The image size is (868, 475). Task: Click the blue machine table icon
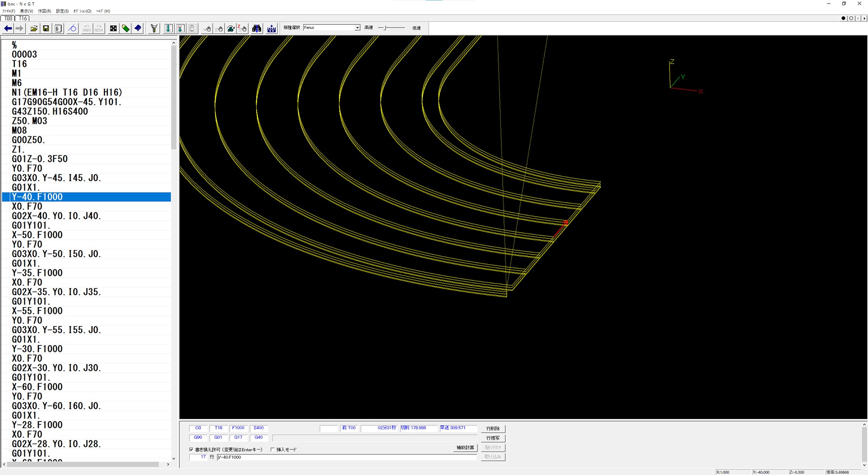point(272,28)
